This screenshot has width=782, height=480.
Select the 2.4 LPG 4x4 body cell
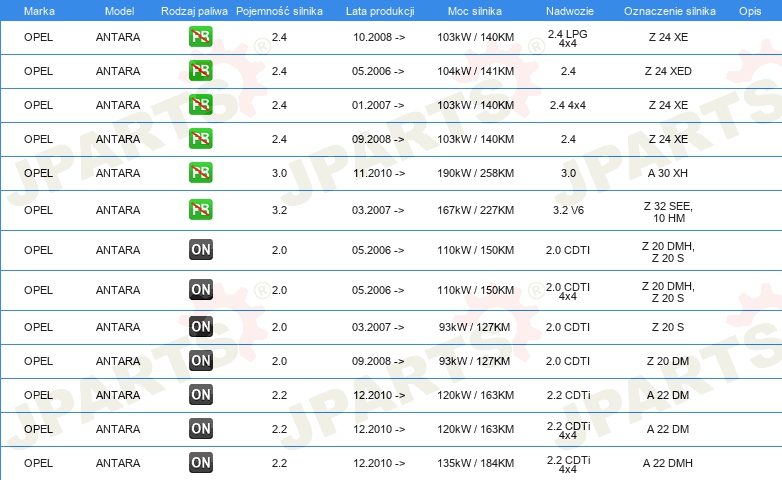click(568, 38)
